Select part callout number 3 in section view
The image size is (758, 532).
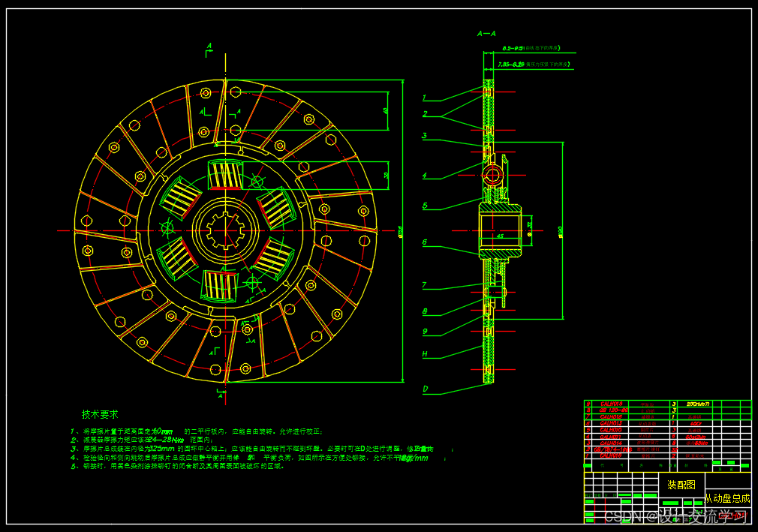coord(425,136)
